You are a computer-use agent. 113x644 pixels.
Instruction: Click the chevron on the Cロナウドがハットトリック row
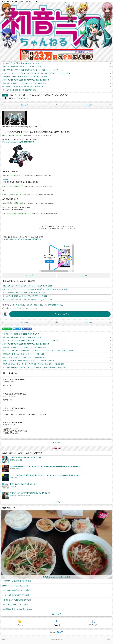110,364
